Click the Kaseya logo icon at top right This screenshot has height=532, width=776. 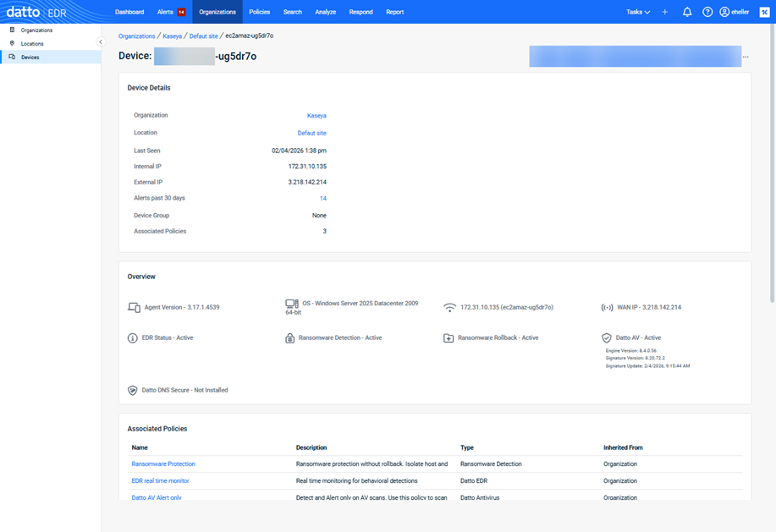point(764,12)
